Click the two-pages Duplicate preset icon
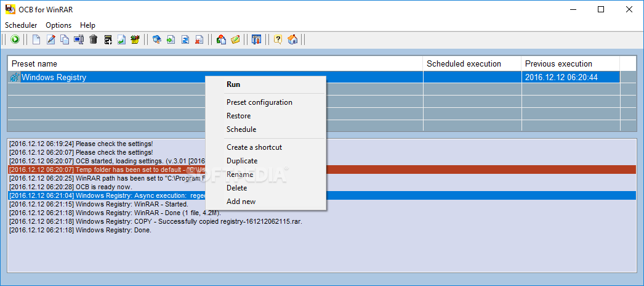 pyautogui.click(x=65, y=39)
